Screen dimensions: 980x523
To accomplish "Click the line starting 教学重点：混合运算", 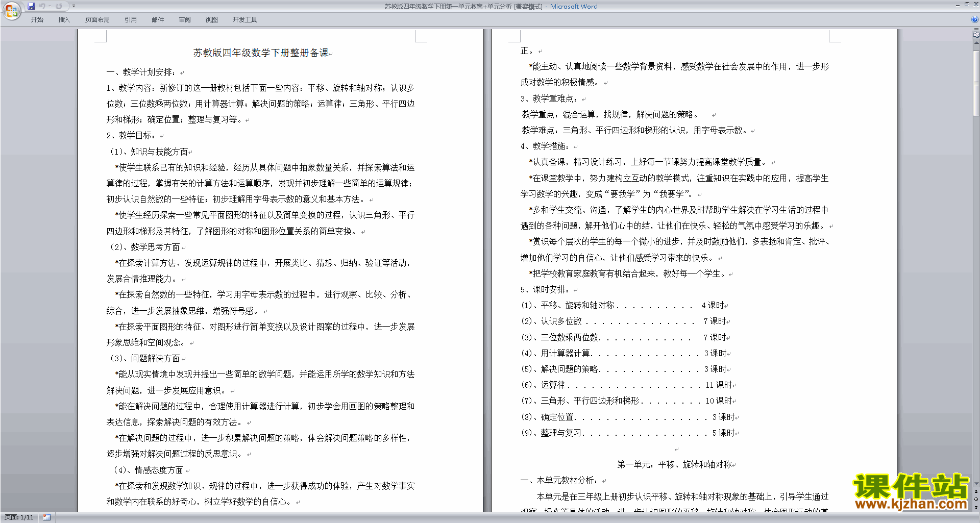I will point(610,114).
